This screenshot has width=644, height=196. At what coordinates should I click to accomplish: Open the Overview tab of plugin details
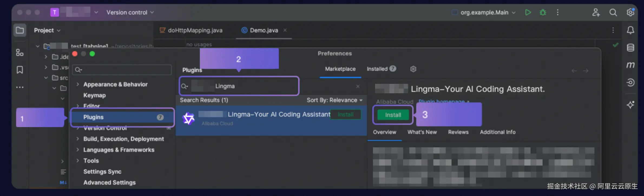385,132
